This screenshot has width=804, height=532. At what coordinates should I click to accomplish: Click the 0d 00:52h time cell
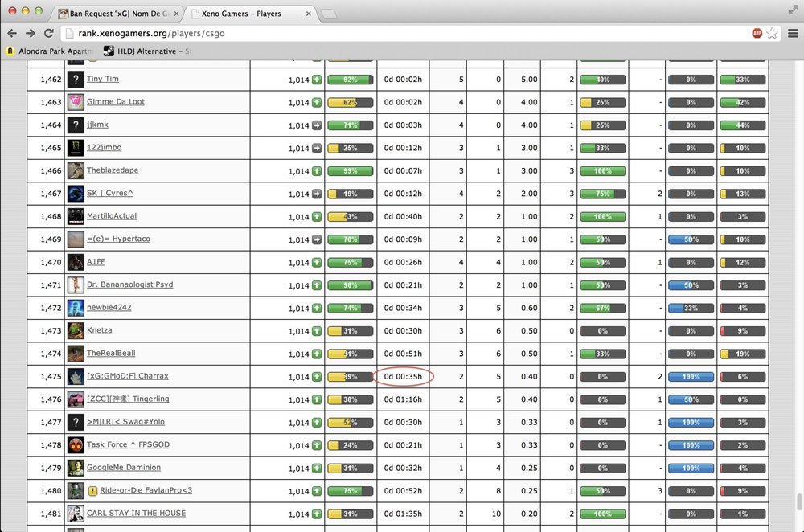(x=403, y=490)
